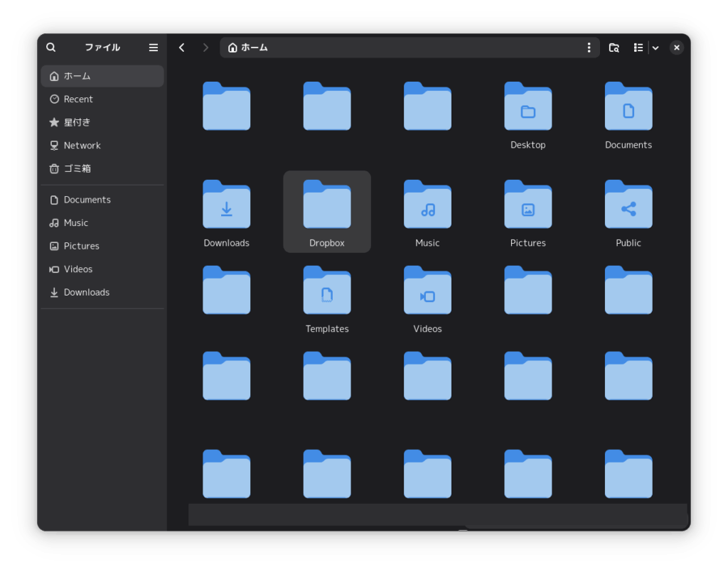Select the Public folder
Image resolution: width=728 pixels, height=572 pixels.
pyautogui.click(x=628, y=213)
